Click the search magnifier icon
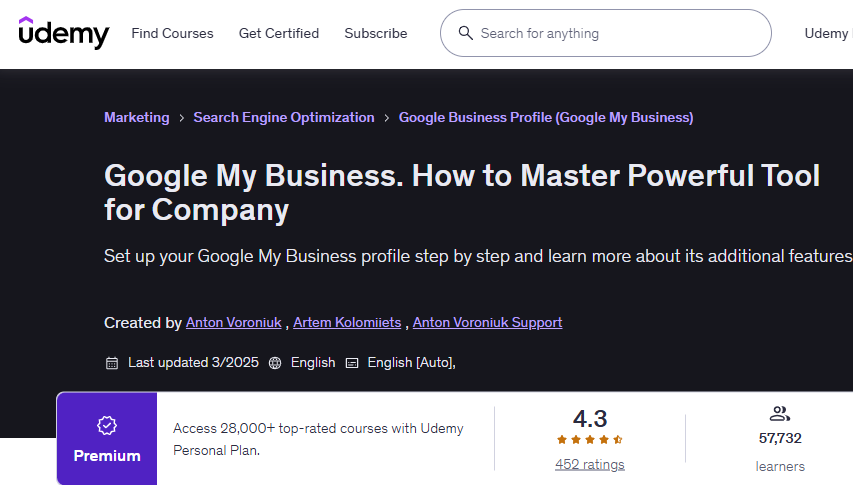Viewport: 853px width, 485px height. click(x=465, y=33)
